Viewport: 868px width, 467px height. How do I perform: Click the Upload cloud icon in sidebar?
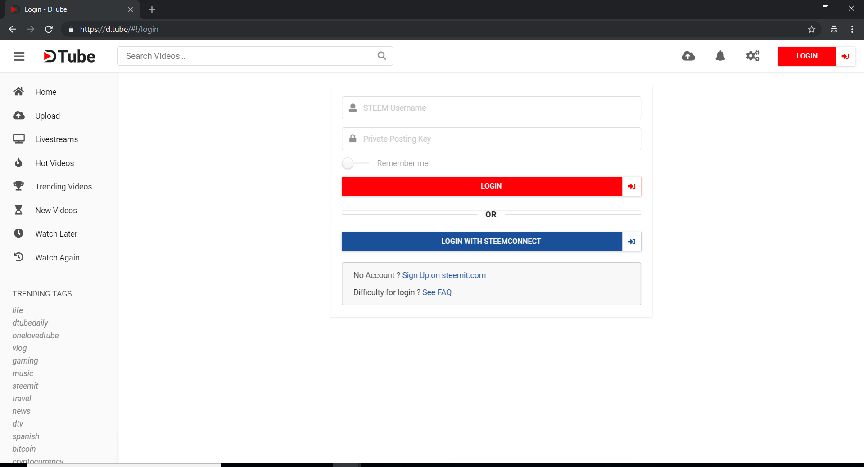18,116
